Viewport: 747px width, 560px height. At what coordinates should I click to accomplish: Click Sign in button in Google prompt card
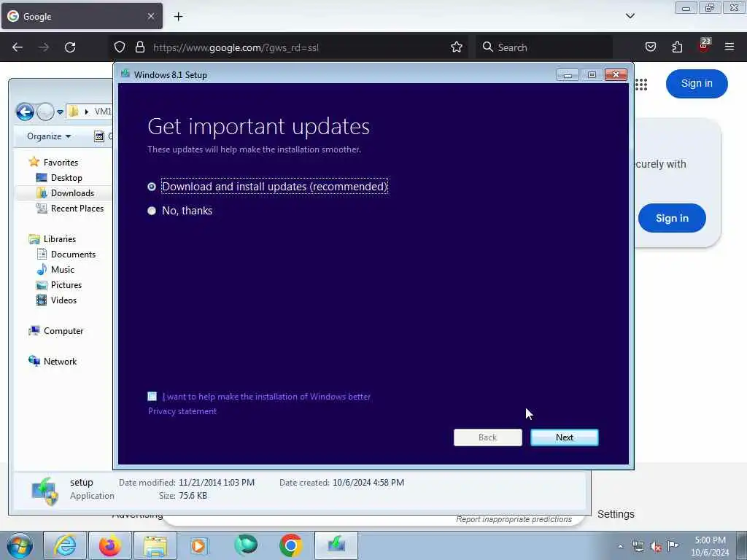click(672, 218)
